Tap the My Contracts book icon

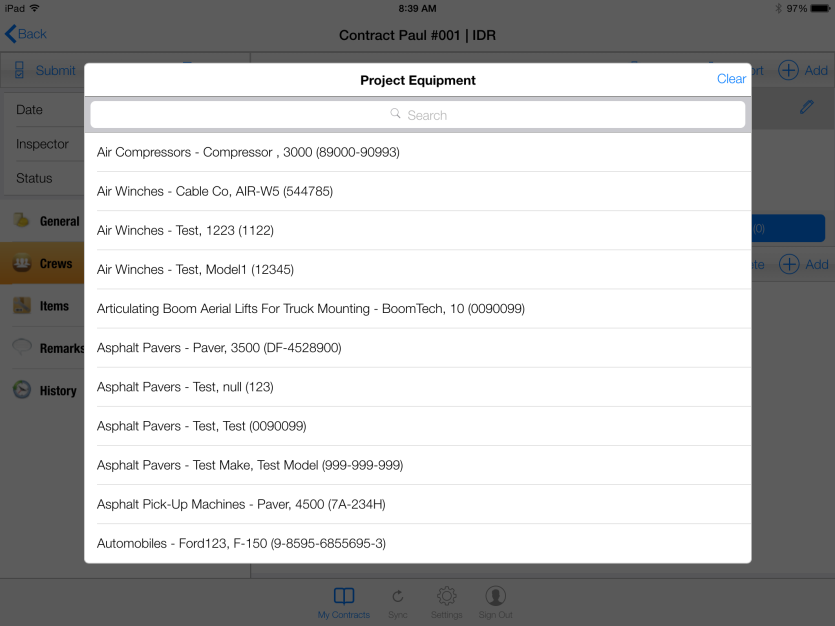tap(343, 597)
